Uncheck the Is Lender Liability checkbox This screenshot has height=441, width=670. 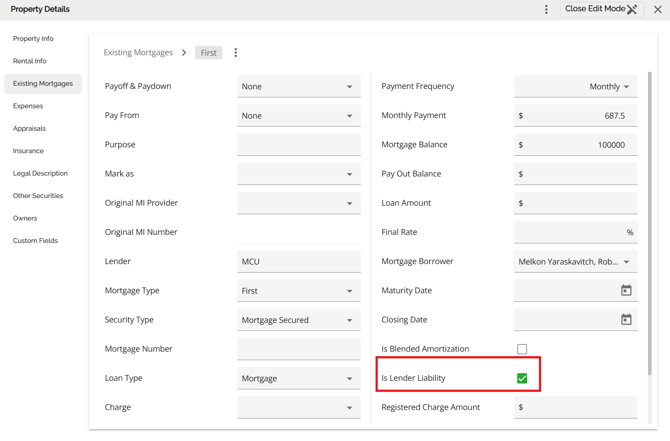pyautogui.click(x=522, y=378)
